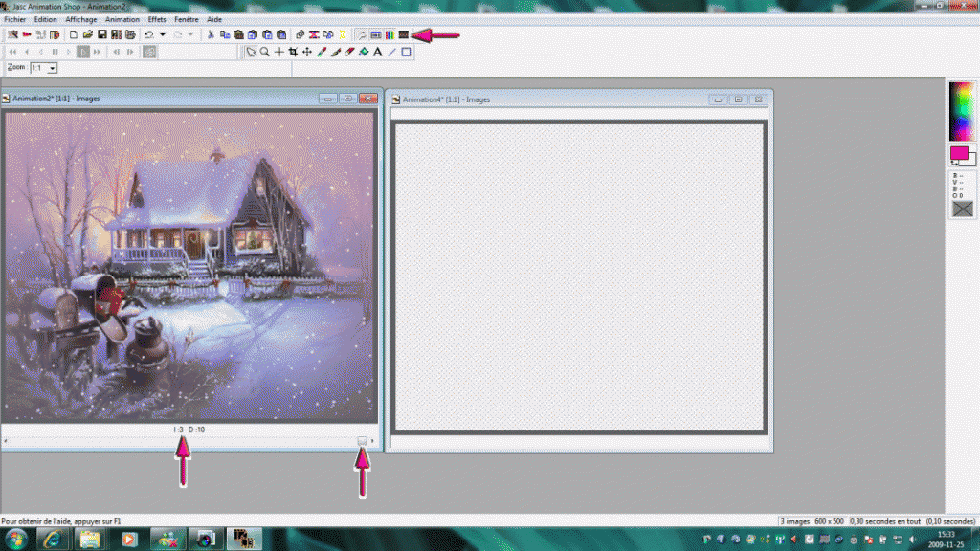
Task: Pick a hue from the rainbow color palette
Action: [x=962, y=111]
